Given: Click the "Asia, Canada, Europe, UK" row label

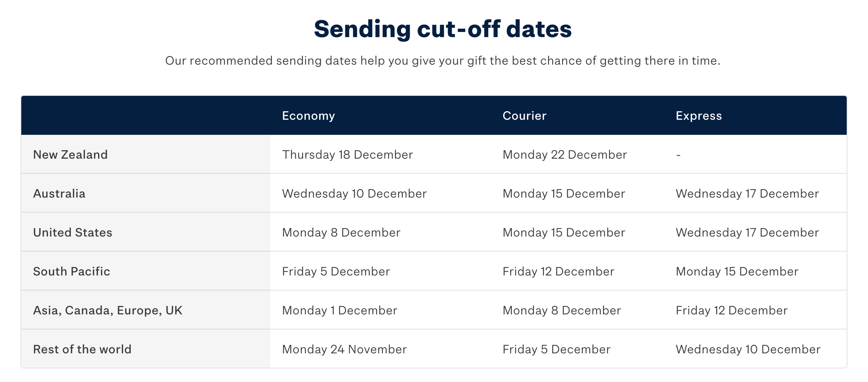Looking at the screenshot, I should (x=107, y=310).
